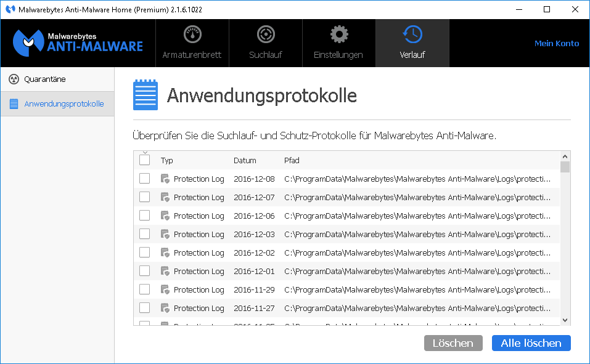The image size is (590, 364).
Task: Click the log list scrollbar thumb
Action: (x=565, y=166)
